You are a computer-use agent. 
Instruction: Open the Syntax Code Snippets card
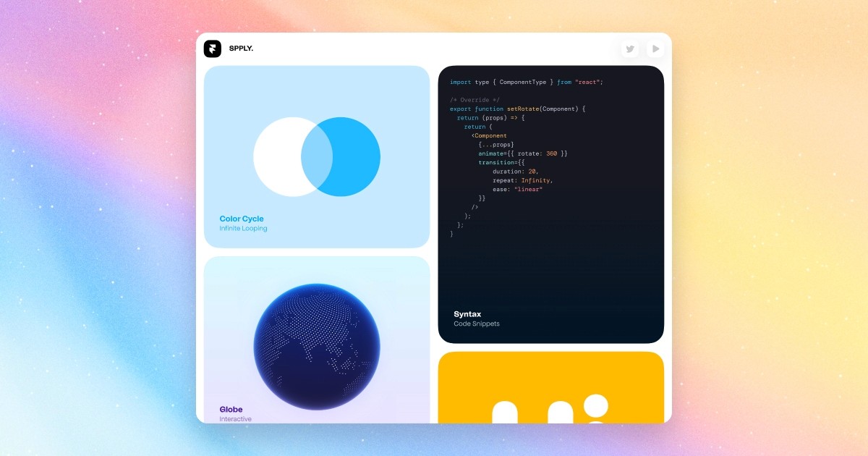pyautogui.click(x=551, y=204)
